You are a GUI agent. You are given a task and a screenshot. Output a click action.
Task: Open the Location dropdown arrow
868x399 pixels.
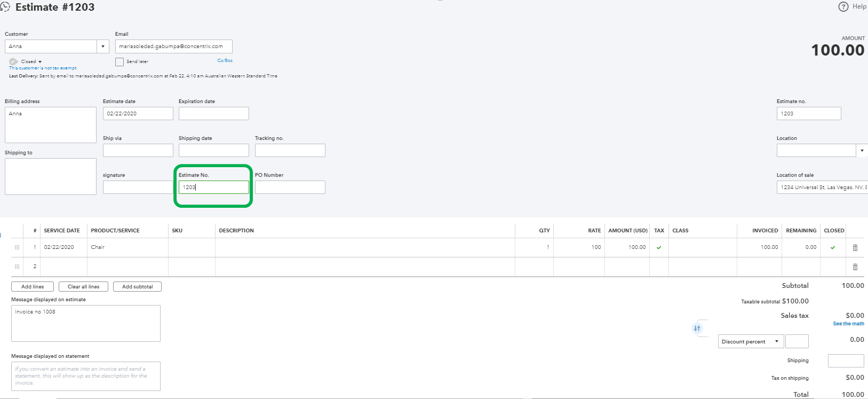862,151
